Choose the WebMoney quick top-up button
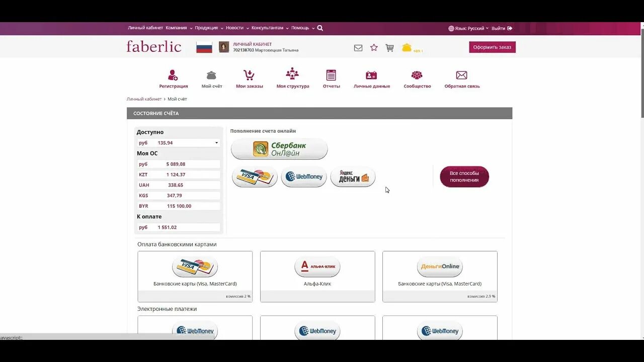 point(304,176)
